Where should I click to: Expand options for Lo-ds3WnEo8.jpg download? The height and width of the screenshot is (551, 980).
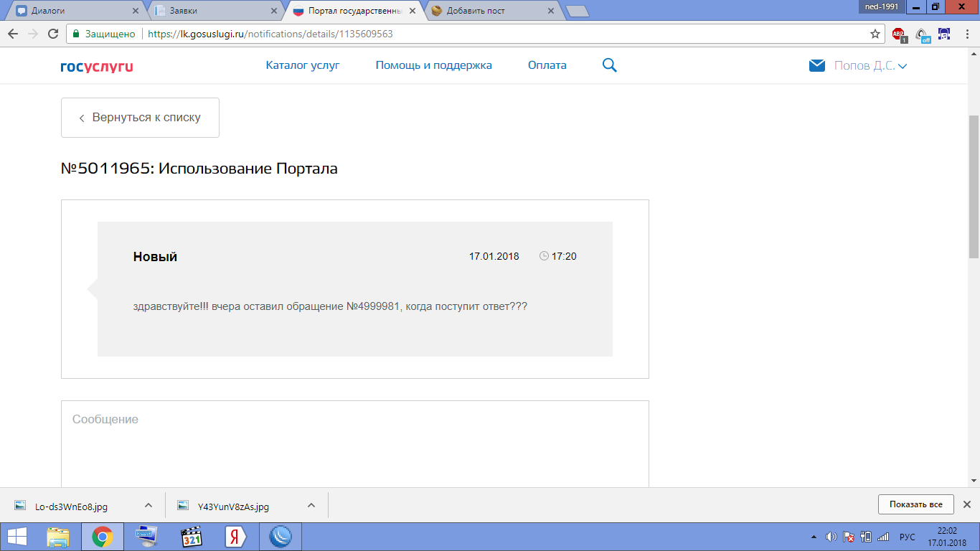tap(148, 505)
